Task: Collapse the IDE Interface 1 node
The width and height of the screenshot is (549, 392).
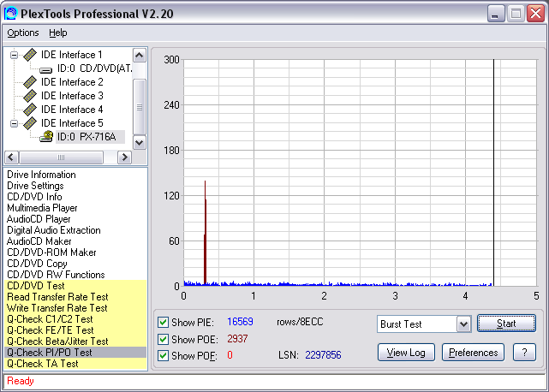Action: [x=14, y=55]
